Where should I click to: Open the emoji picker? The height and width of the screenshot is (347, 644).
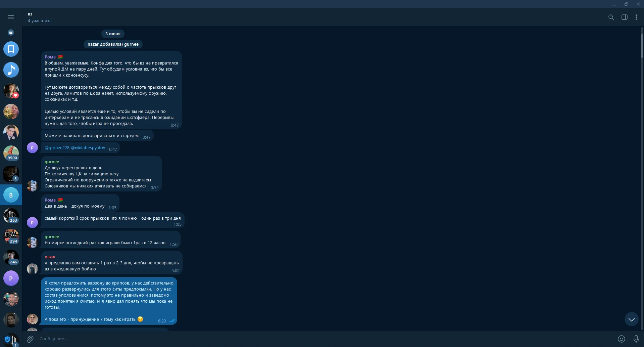pos(622,339)
